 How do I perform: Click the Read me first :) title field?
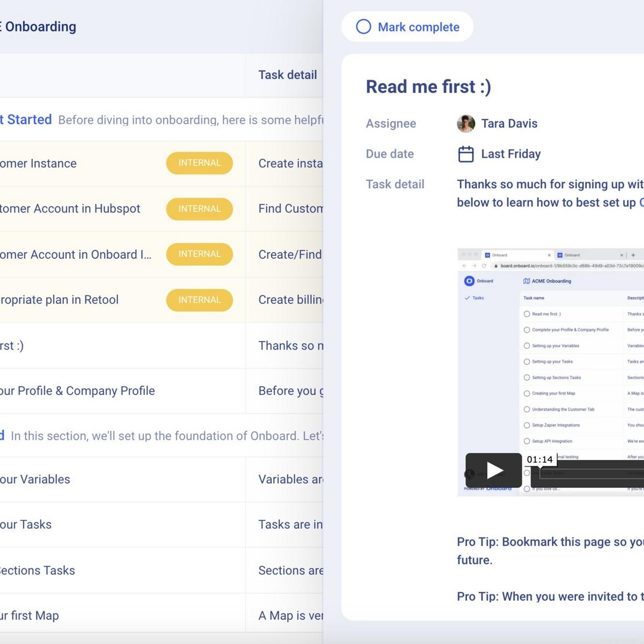pyautogui.click(x=428, y=86)
